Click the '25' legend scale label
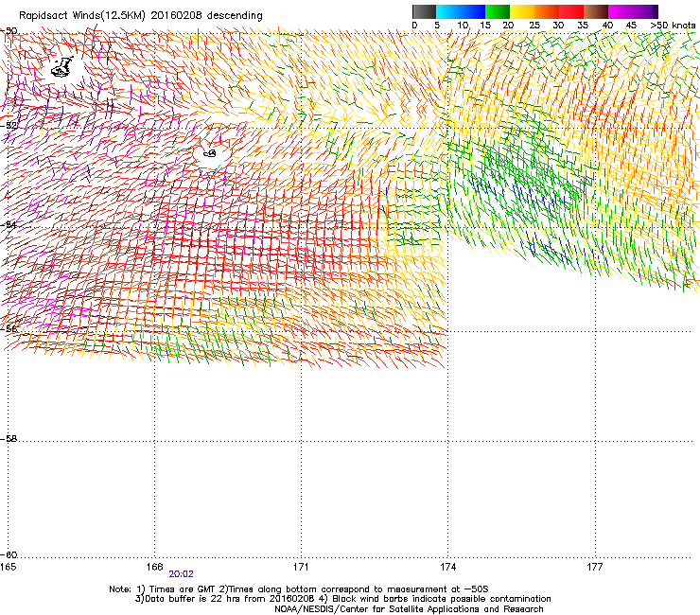This screenshot has width=700, height=615. (x=534, y=26)
